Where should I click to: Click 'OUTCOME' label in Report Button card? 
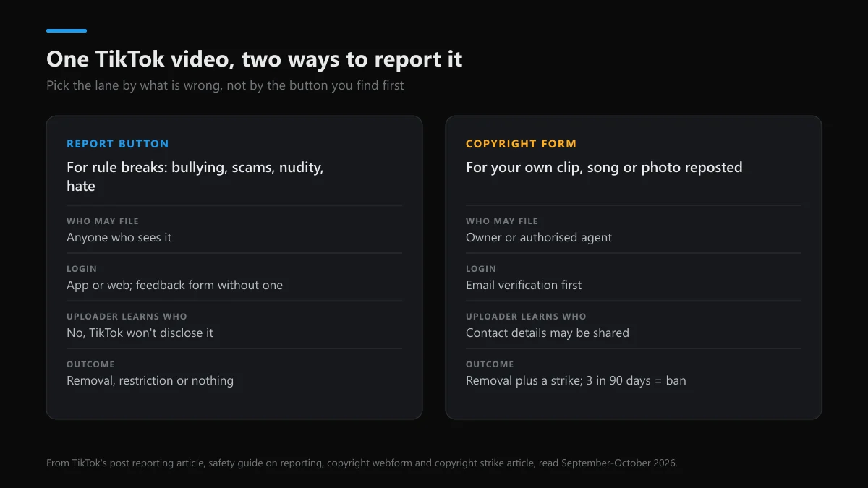pos(90,364)
